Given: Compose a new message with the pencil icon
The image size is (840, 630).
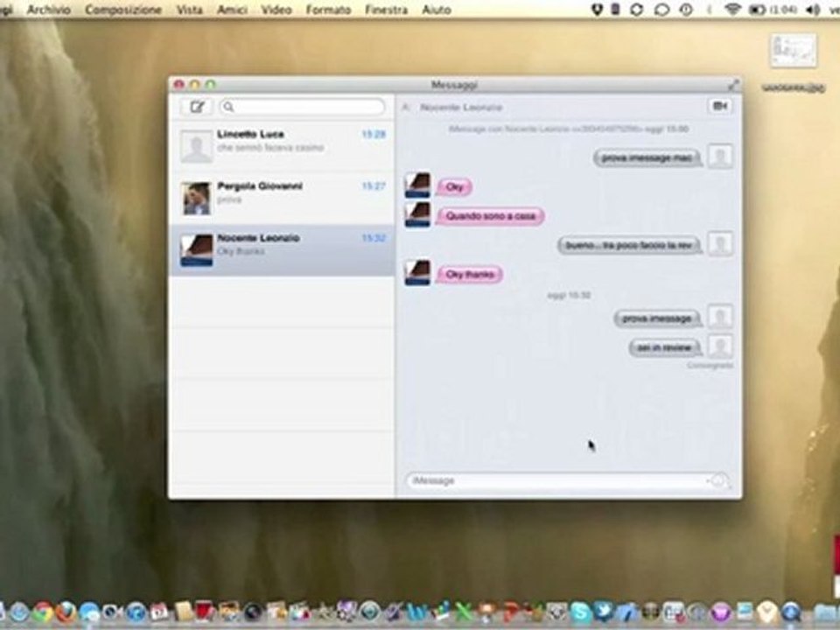Looking at the screenshot, I should coord(197,107).
